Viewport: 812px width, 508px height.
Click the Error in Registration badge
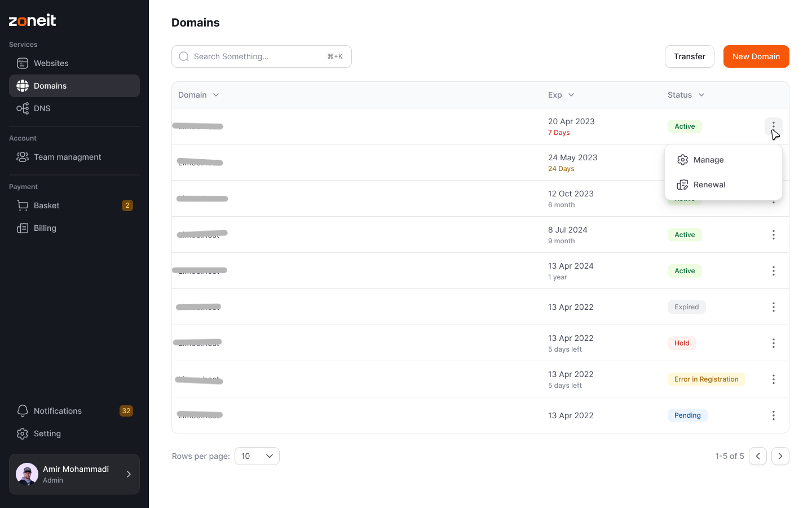pyautogui.click(x=707, y=379)
